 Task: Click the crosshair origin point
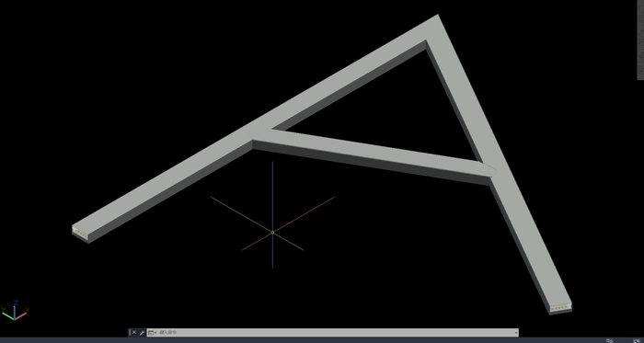(272, 233)
